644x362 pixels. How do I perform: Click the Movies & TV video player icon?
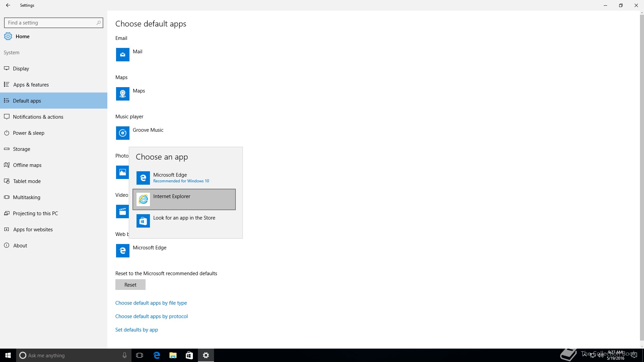(122, 212)
